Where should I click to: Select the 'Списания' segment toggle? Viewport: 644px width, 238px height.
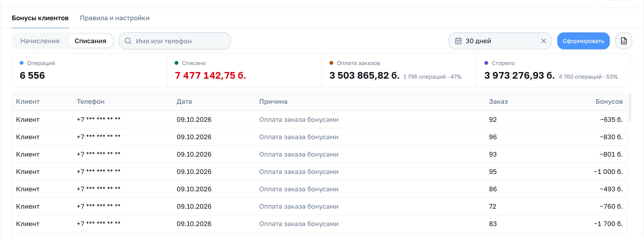tap(90, 41)
